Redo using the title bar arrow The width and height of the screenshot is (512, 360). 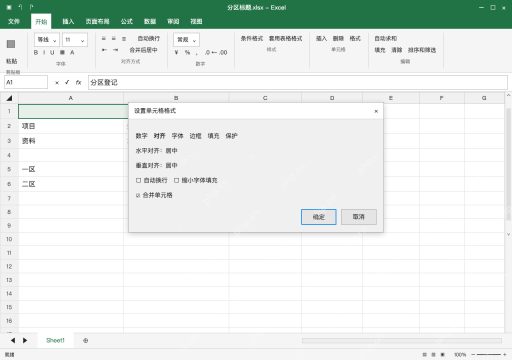pyautogui.click(x=31, y=7)
